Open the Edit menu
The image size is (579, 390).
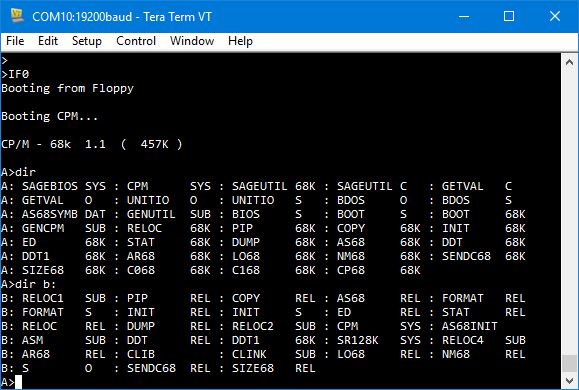point(48,41)
